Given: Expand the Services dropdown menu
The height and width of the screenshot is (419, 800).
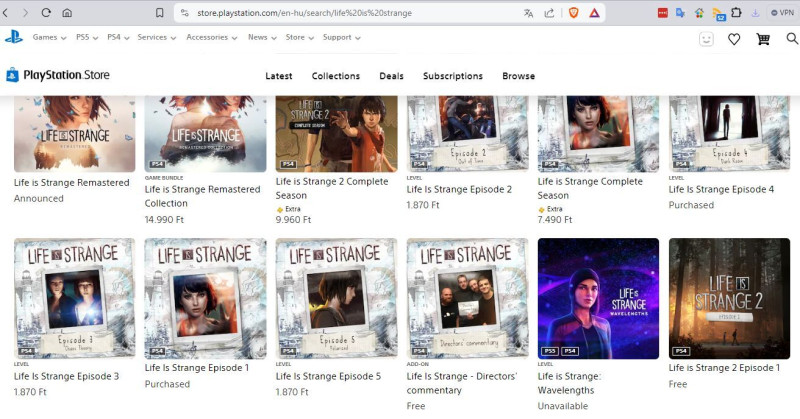Looking at the screenshot, I should [157, 37].
